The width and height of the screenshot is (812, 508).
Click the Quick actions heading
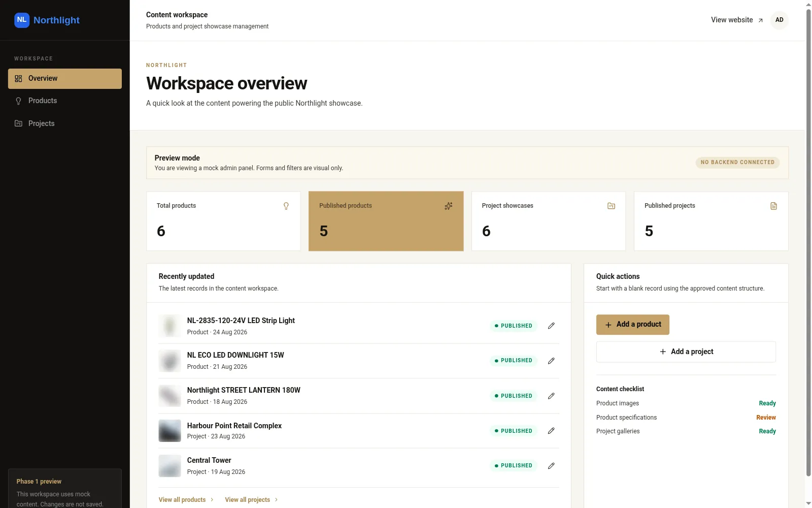618,276
